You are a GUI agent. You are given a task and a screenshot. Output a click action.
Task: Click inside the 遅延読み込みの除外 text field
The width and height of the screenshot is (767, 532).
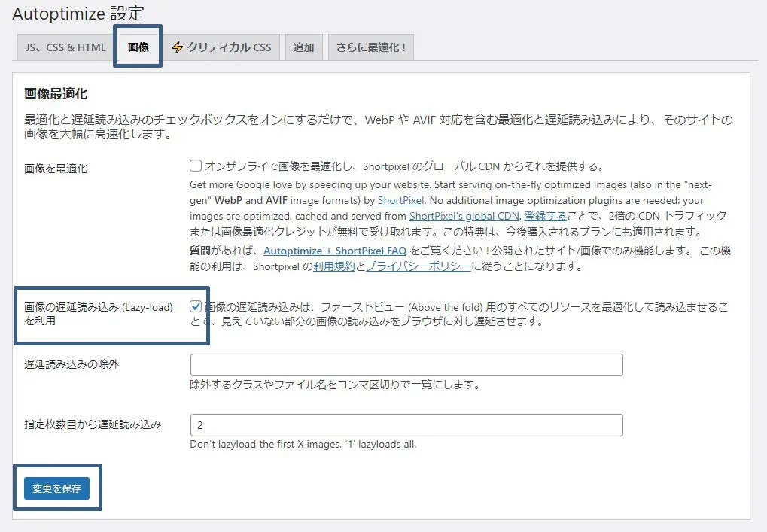point(406,364)
